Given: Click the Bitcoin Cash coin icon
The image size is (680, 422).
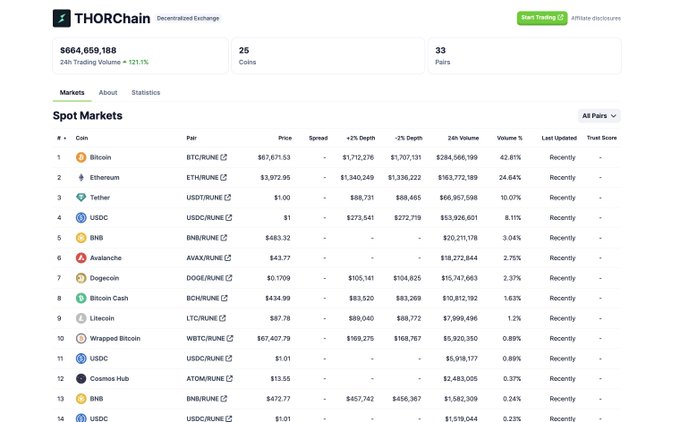Looking at the screenshot, I should click(81, 298).
